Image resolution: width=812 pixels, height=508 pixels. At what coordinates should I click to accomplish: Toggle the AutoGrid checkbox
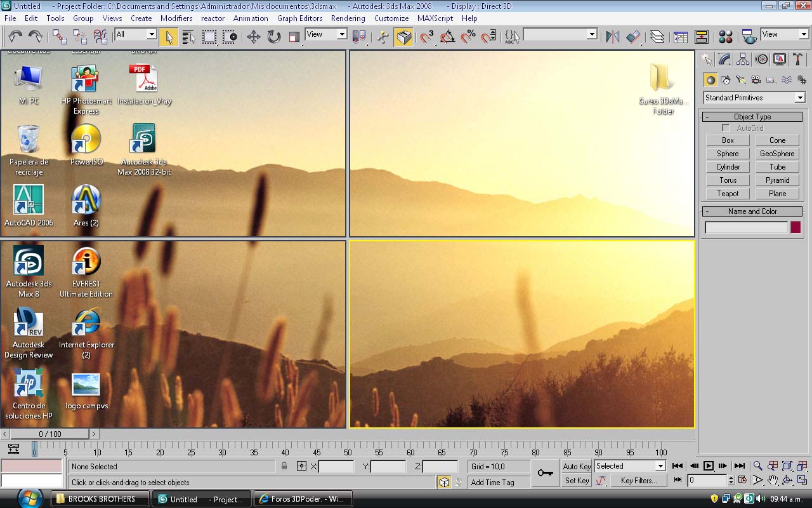tap(726, 128)
